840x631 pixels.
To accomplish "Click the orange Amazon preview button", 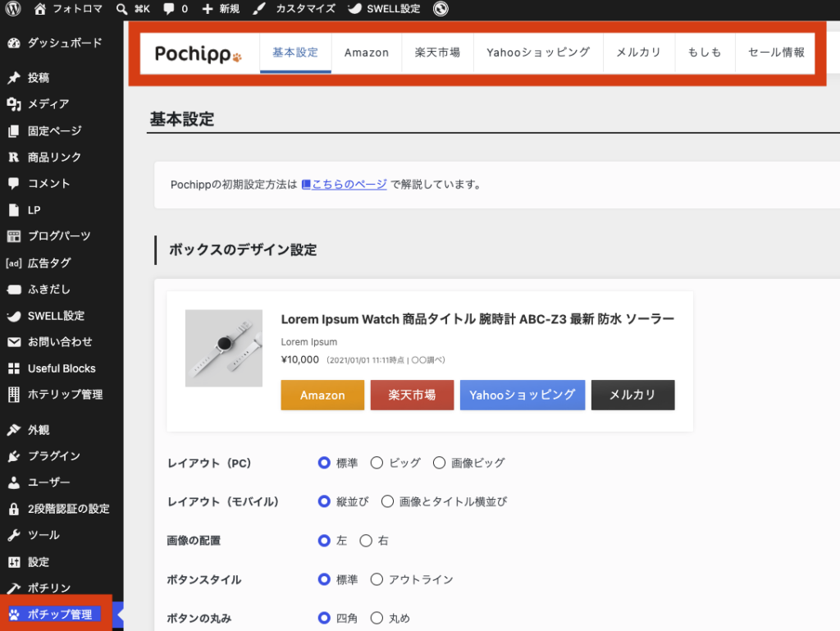I will pos(322,396).
